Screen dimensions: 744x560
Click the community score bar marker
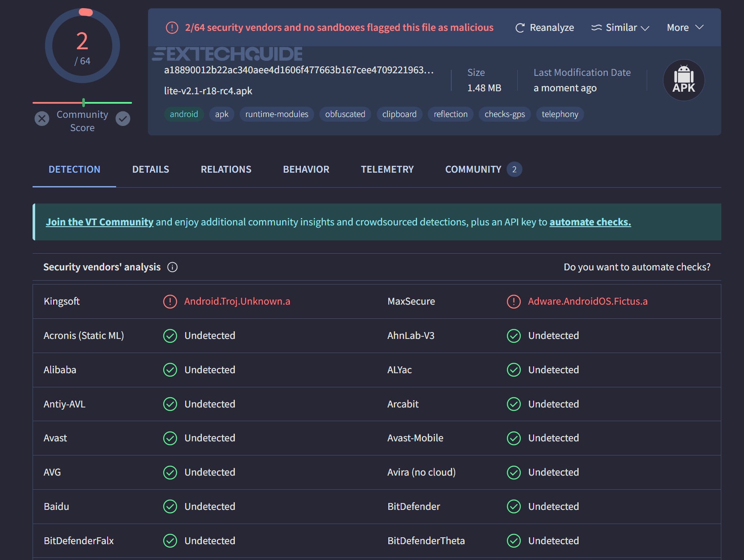click(x=84, y=103)
